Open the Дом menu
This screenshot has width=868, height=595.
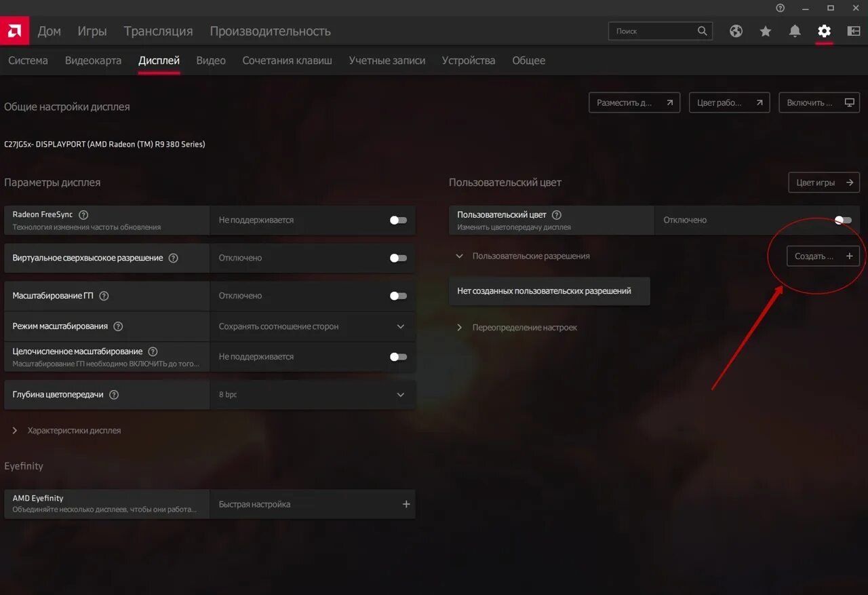[50, 31]
